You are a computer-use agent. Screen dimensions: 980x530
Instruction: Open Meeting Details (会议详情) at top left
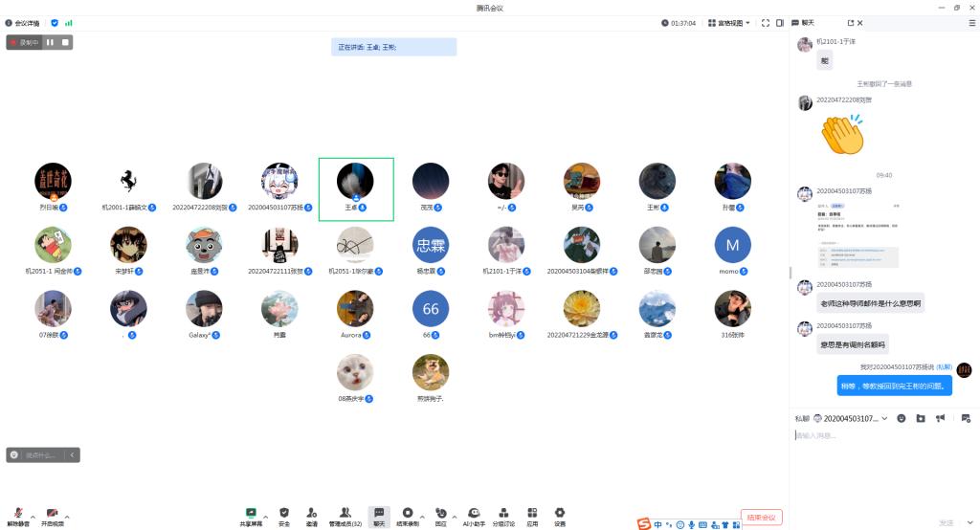[23, 23]
